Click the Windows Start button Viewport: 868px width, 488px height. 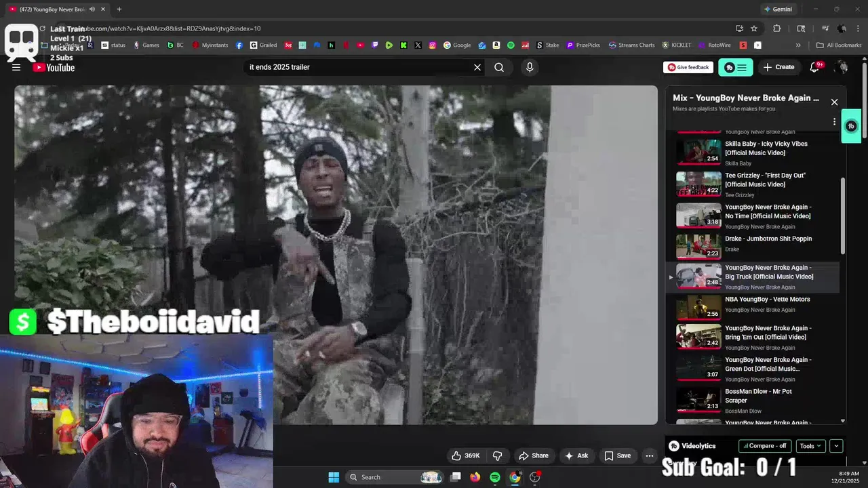[334, 477]
